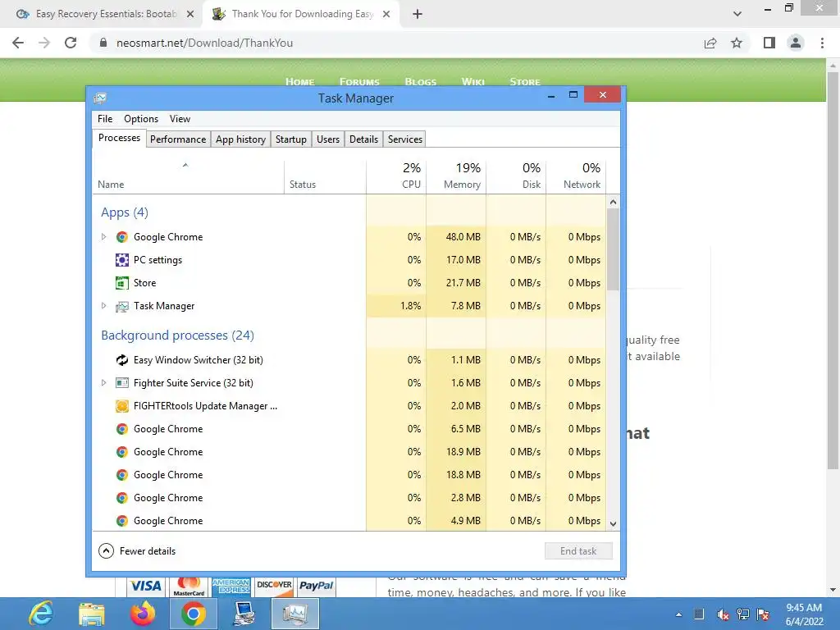Switch to the Startup tab
Screen dimensions: 840x630
(x=291, y=139)
